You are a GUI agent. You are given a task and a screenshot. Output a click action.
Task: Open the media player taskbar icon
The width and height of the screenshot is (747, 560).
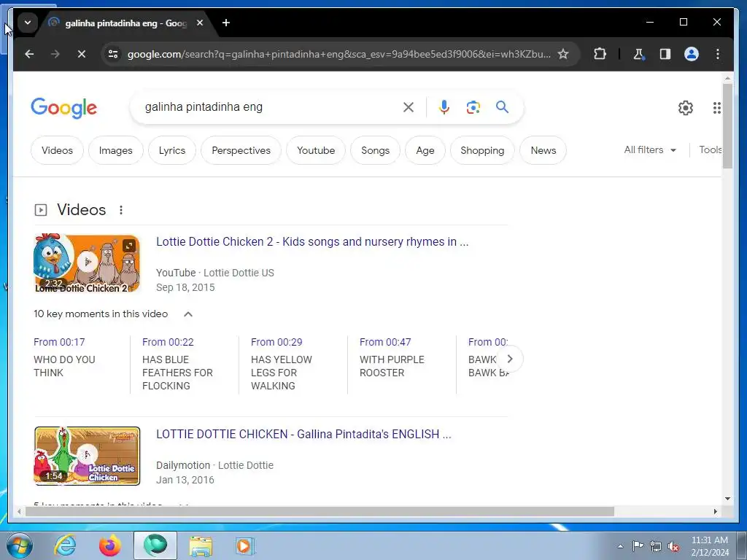[245, 545]
